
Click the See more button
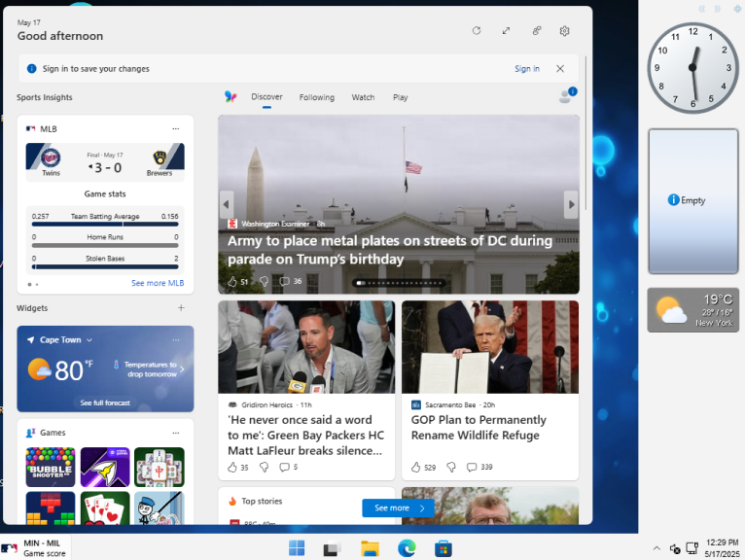click(398, 508)
